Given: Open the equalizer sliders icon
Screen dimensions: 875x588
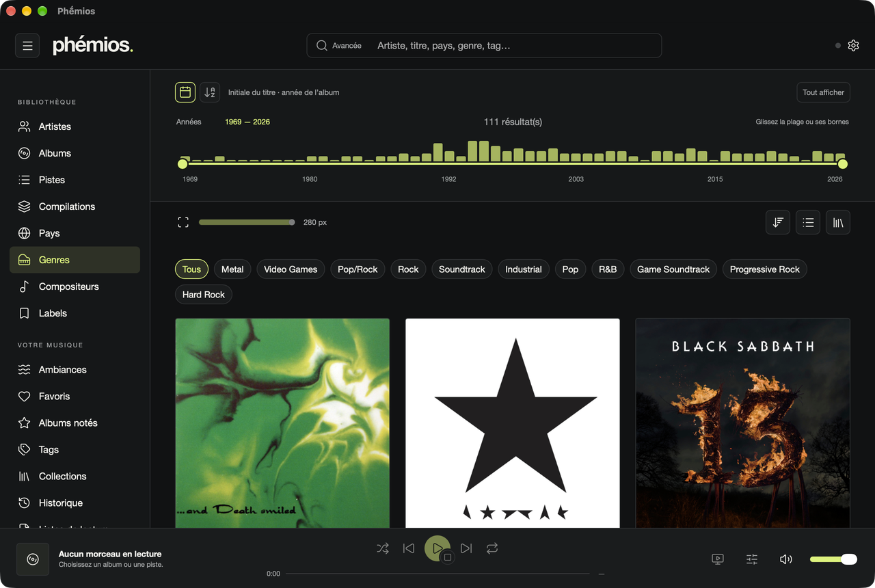Looking at the screenshot, I should pyautogui.click(x=752, y=559).
